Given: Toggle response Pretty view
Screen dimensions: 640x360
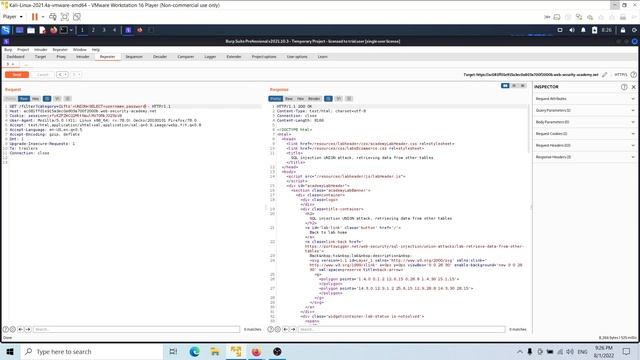Looking at the screenshot, I should tap(276, 99).
